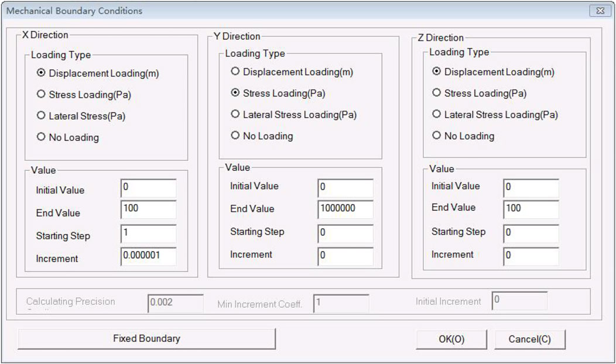Focus the Z Direction Increment field
The image size is (616, 364).
click(531, 256)
